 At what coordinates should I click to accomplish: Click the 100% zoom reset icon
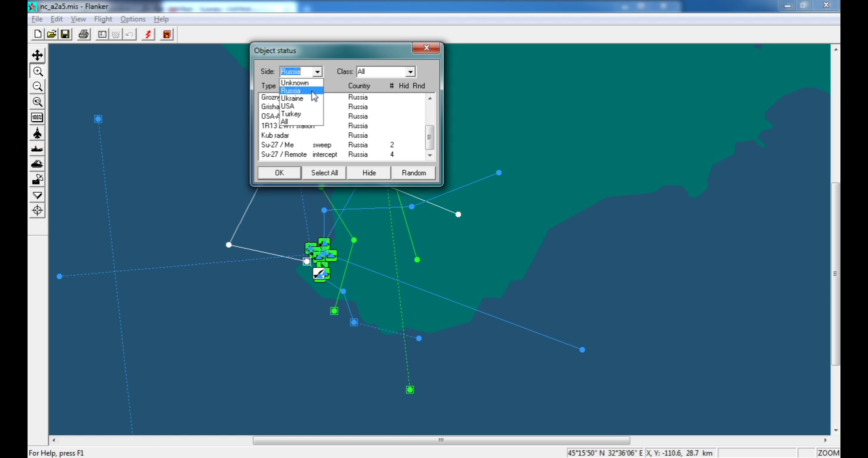[x=37, y=117]
